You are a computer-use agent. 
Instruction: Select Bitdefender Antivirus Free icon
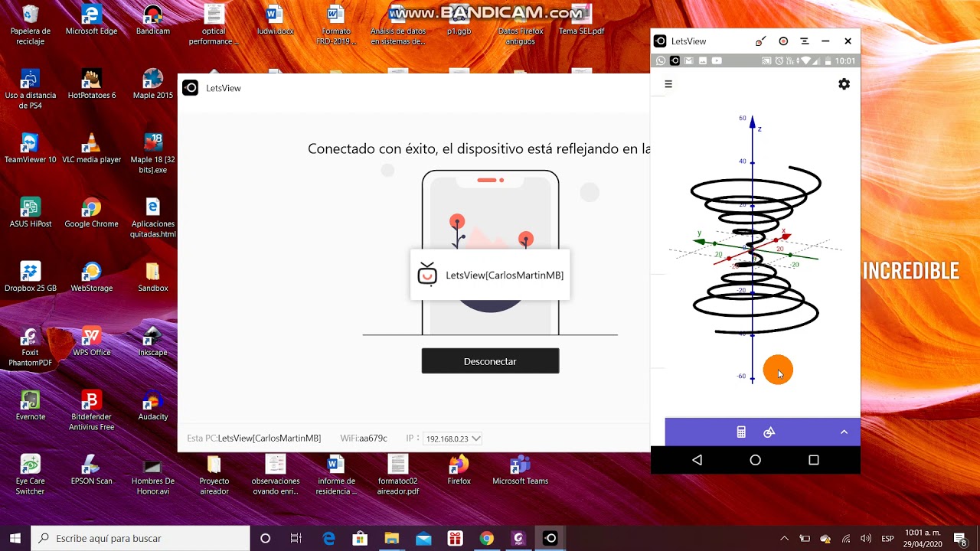point(91,410)
